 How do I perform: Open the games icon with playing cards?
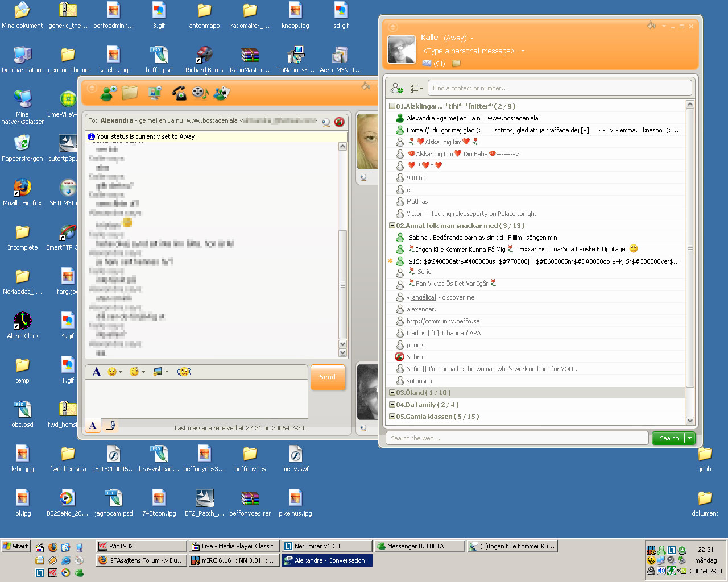coord(221,93)
